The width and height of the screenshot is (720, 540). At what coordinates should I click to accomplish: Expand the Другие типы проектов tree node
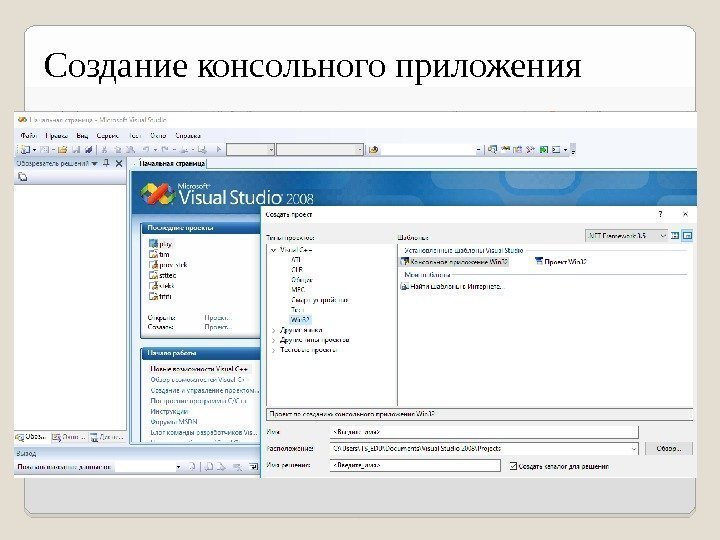(x=273, y=340)
